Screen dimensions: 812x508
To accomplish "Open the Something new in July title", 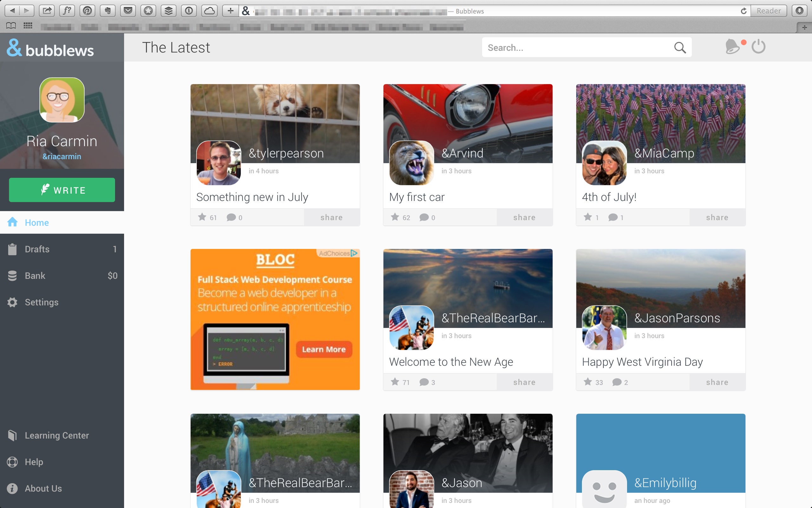I will (252, 197).
